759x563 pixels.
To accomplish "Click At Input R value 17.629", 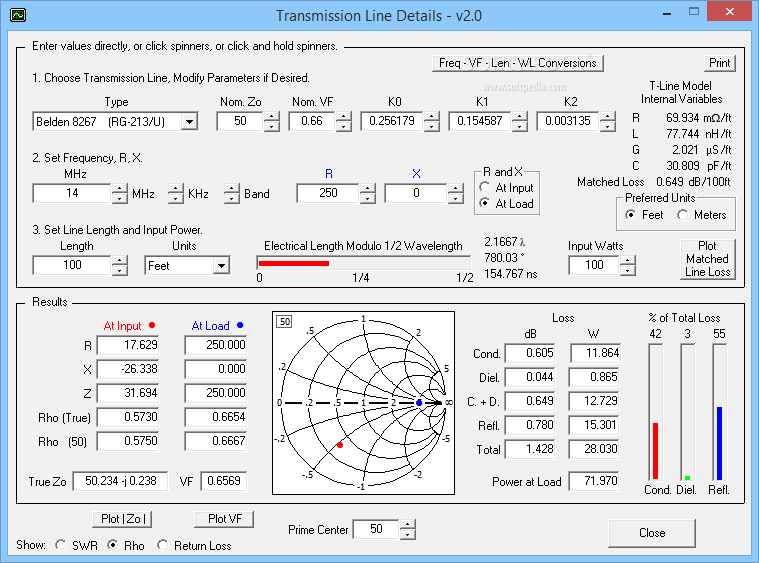I will pos(128,345).
